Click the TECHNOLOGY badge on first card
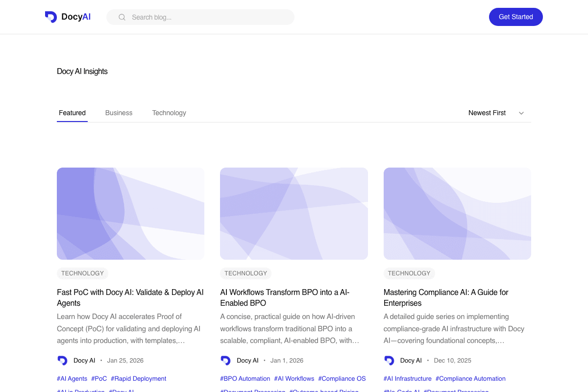Screen dimensions: 588x392 82,273
